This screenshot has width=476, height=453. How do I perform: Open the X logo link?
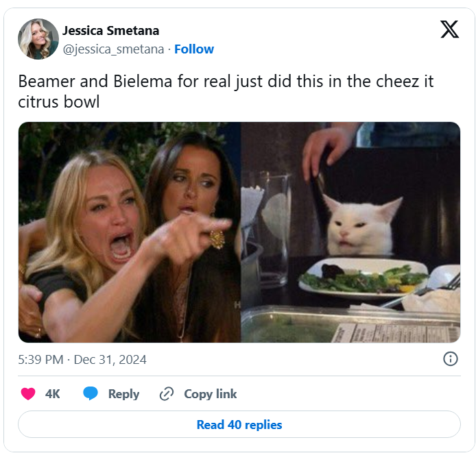click(x=449, y=29)
